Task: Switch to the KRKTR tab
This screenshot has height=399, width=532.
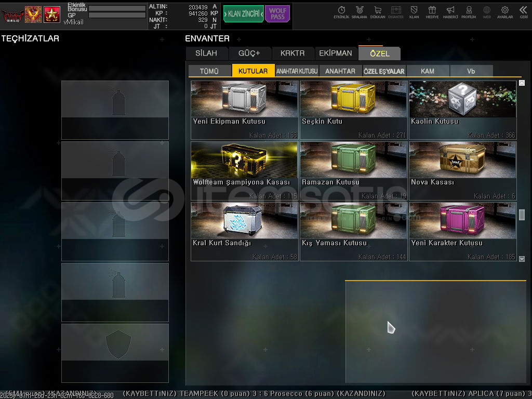Action: tap(292, 54)
